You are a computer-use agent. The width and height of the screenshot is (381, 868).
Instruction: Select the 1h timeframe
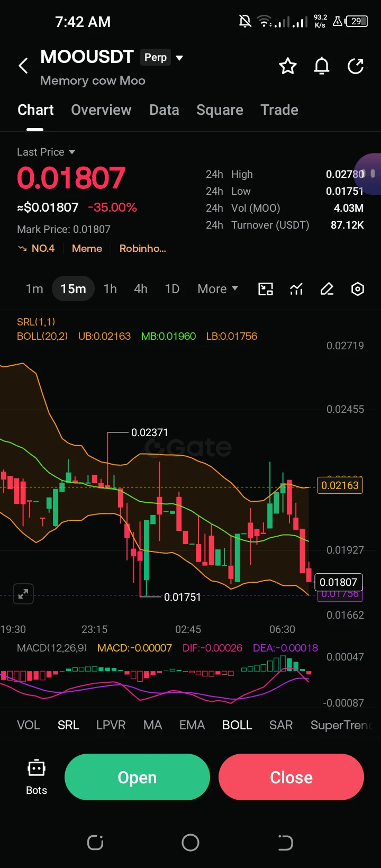click(110, 289)
